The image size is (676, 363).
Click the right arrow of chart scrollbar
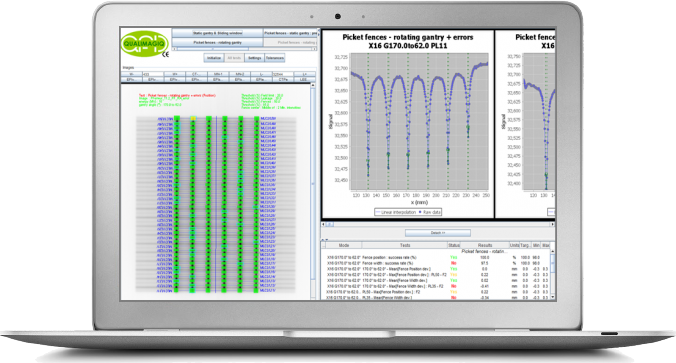click(x=553, y=224)
